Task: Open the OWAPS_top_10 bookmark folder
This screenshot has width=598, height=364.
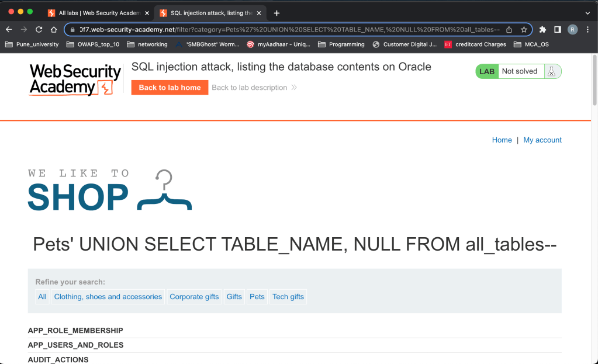Action: point(93,44)
